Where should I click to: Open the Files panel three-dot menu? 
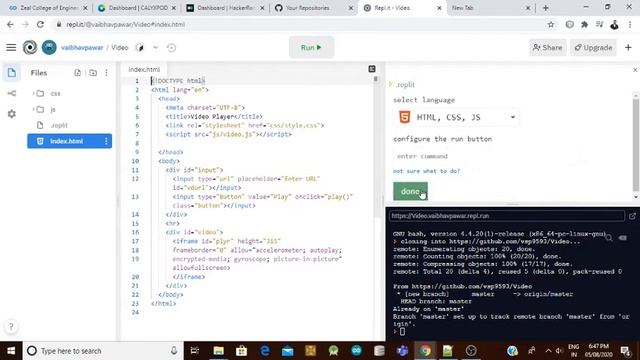(x=107, y=73)
